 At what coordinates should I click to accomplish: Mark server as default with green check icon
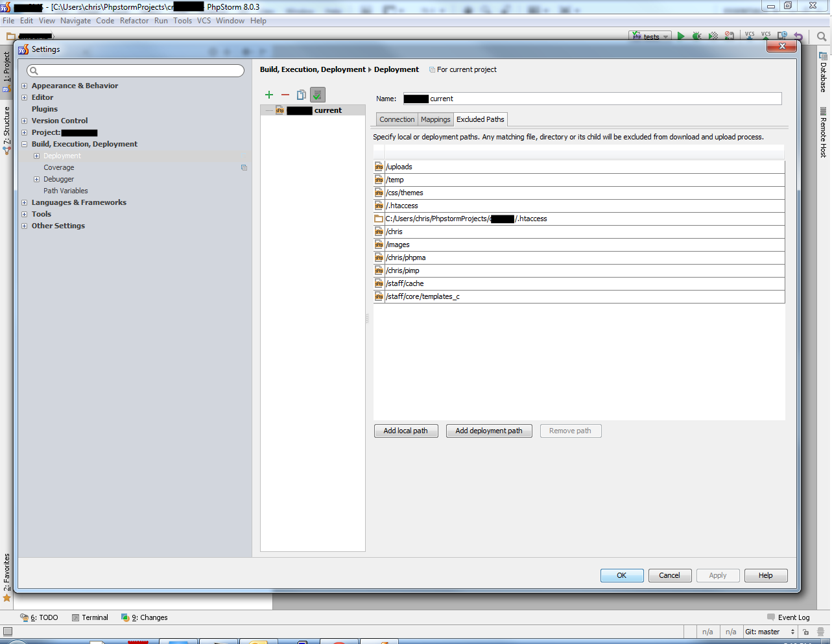pos(317,95)
